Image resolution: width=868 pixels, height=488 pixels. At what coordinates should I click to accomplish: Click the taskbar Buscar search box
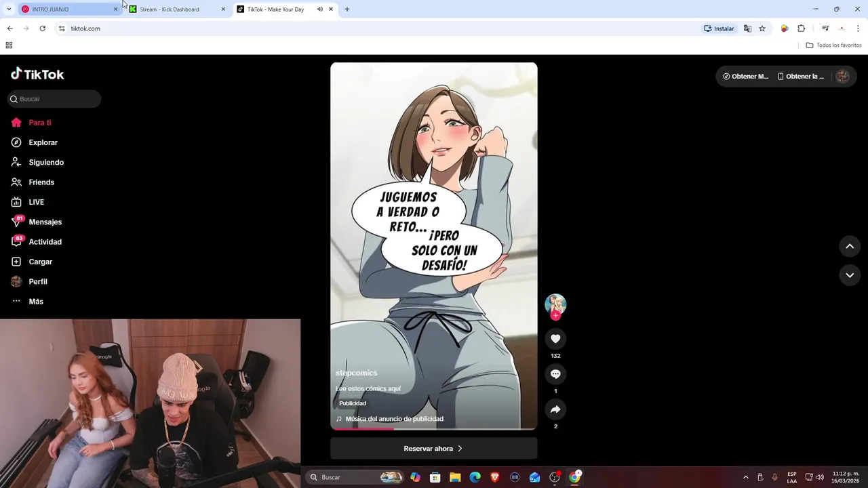coord(355,477)
